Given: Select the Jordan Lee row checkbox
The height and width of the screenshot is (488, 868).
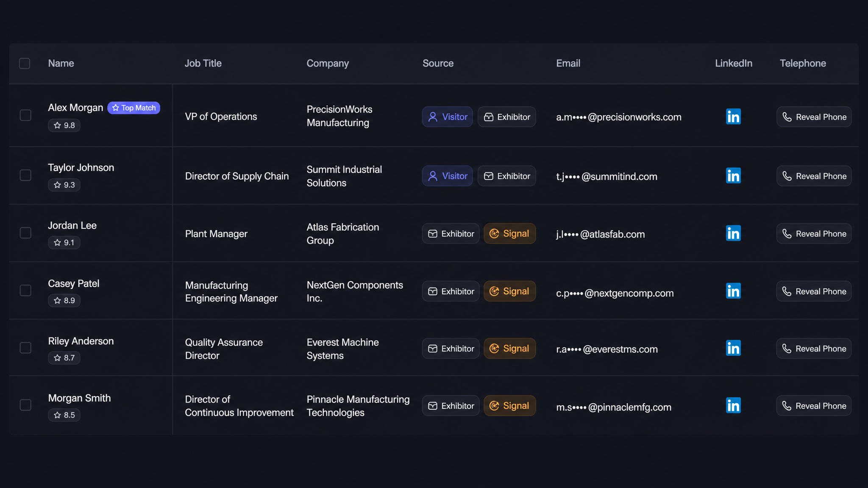Looking at the screenshot, I should point(25,233).
